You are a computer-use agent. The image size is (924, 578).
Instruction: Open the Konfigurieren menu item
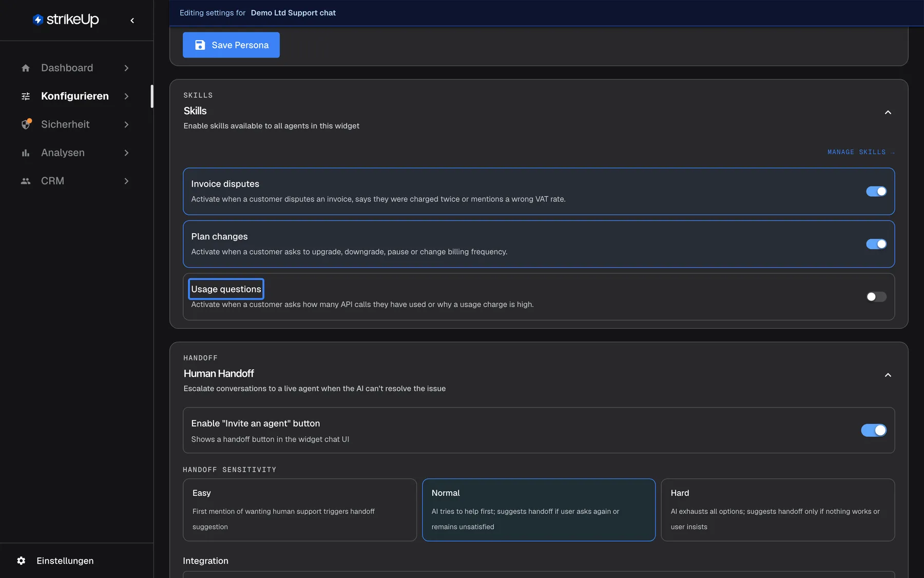(x=75, y=96)
